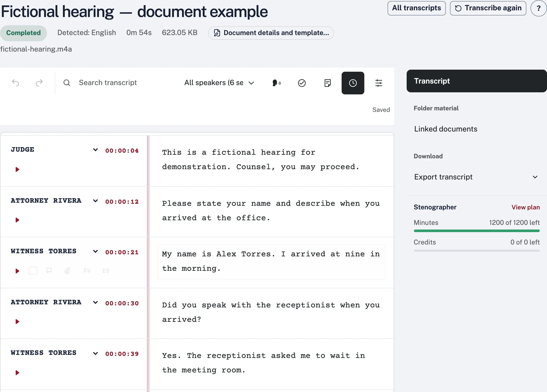
Task: Click the All transcripts button
Action: click(416, 8)
